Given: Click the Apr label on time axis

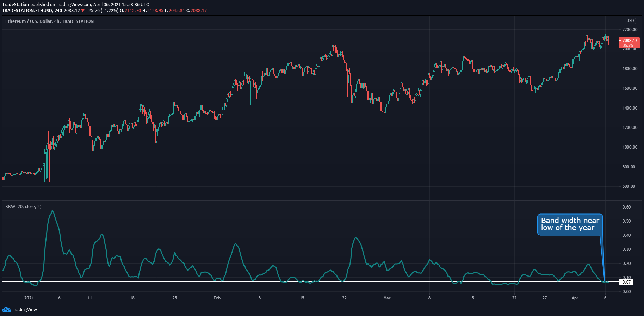Looking at the screenshot, I should pyautogui.click(x=575, y=298).
